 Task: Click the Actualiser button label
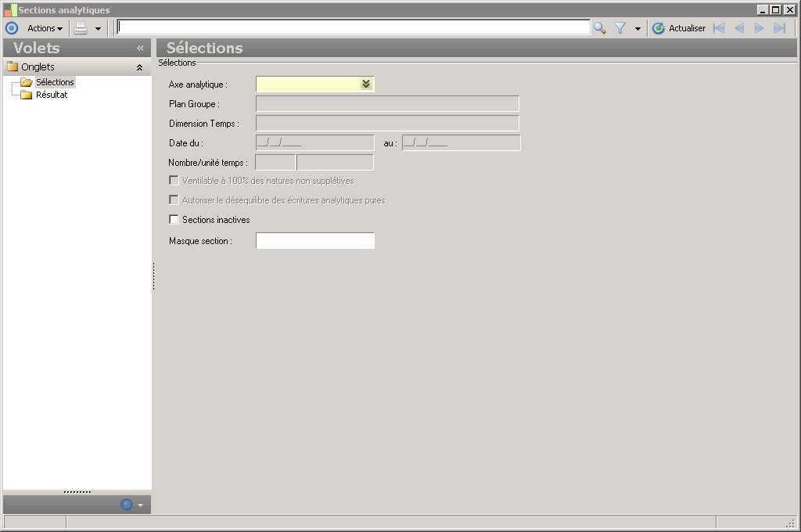click(687, 28)
